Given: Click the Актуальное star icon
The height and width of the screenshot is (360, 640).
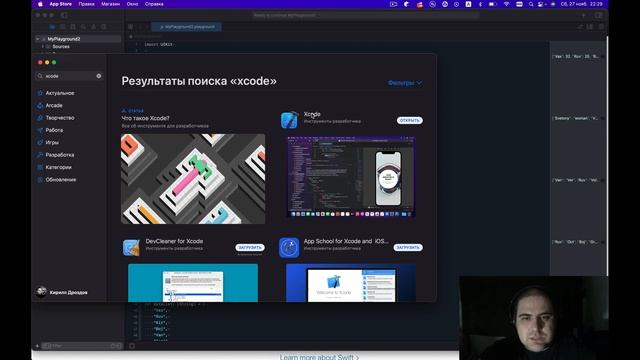Looking at the screenshot, I should point(40,93).
